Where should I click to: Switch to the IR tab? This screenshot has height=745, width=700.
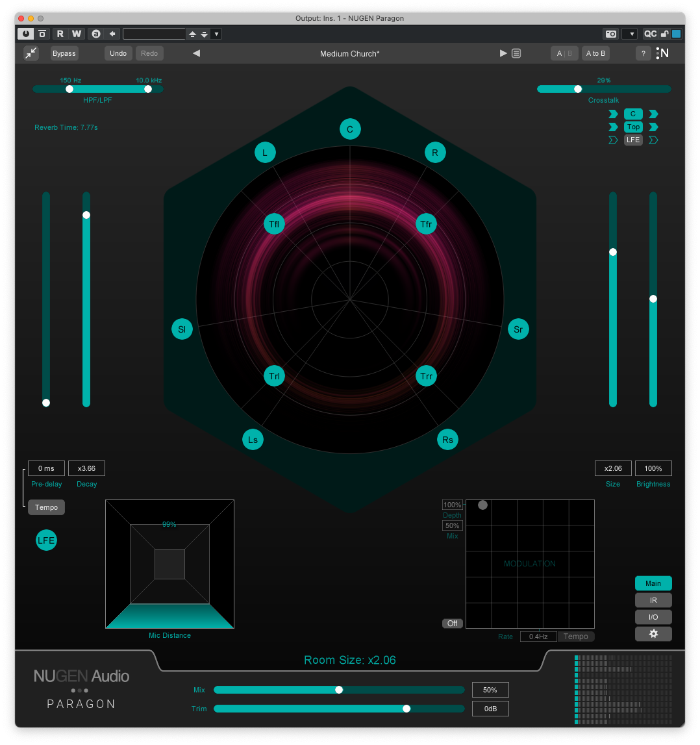coord(653,600)
